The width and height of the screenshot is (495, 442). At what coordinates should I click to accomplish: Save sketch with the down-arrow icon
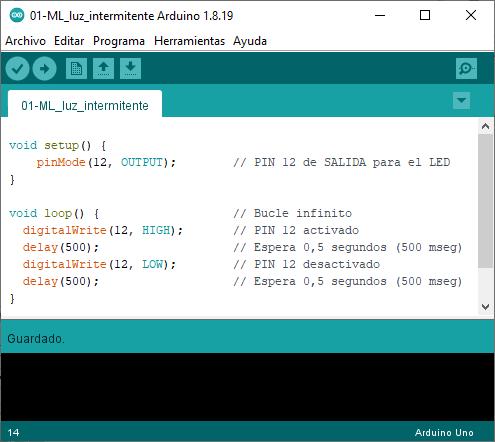tap(130, 69)
